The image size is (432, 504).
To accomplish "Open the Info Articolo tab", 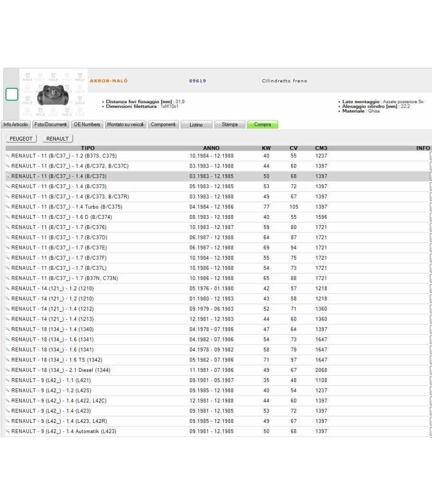I will point(16,124).
